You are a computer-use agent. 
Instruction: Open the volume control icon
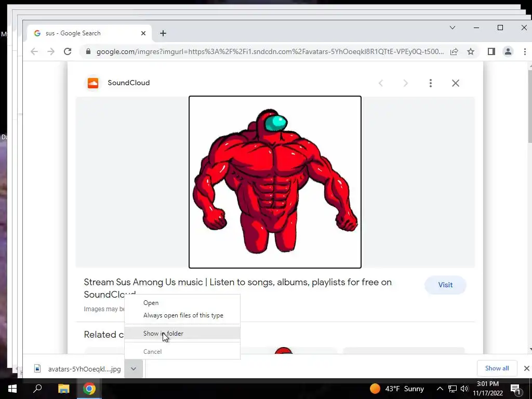(x=464, y=389)
